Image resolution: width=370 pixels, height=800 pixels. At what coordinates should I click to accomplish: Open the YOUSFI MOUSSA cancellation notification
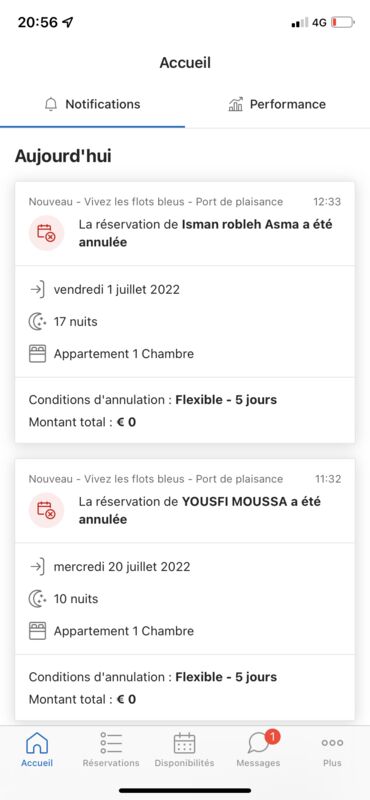click(x=185, y=589)
